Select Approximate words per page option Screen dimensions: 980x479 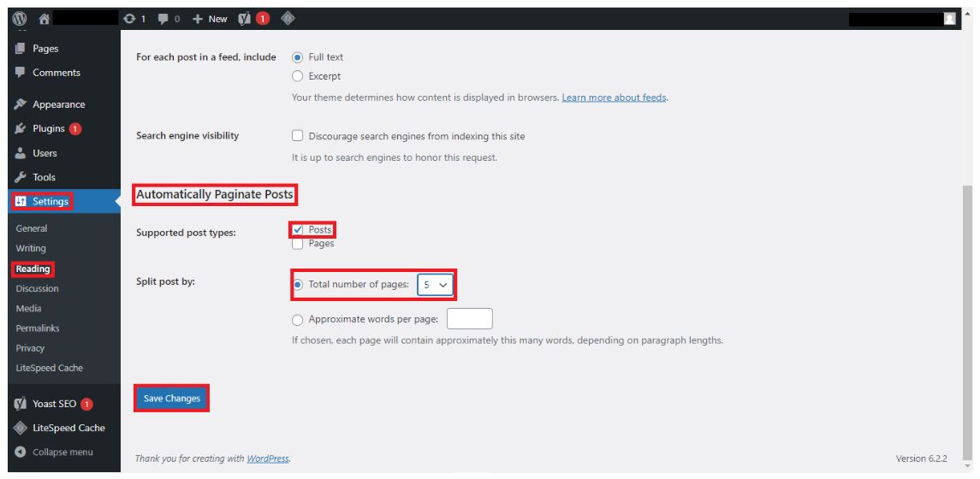tap(298, 320)
